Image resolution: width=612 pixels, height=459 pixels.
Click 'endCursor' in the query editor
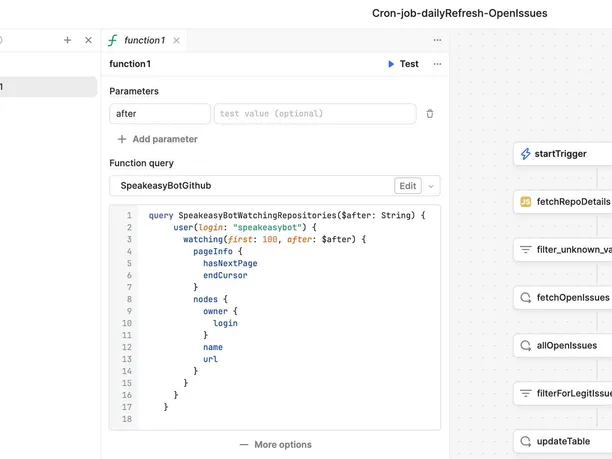coord(225,276)
